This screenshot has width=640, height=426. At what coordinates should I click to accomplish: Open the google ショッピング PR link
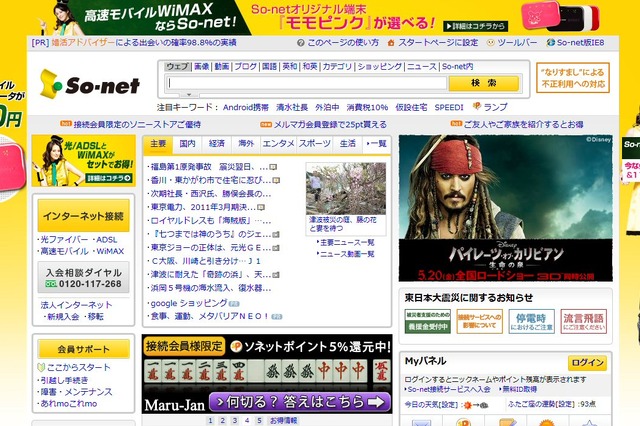tap(189, 303)
